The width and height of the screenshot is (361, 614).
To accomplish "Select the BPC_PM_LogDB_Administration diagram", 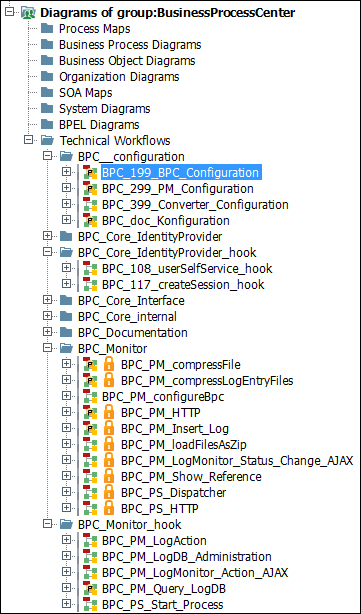I will coord(186,556).
